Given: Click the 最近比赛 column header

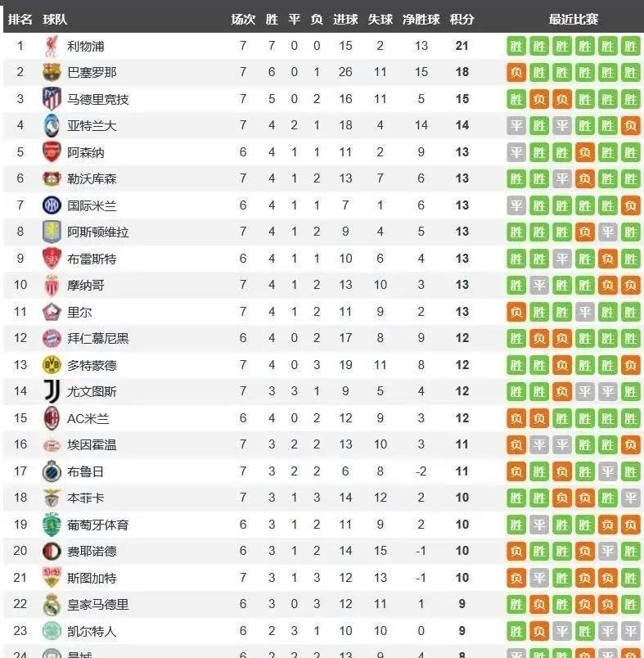Looking at the screenshot, I should pyautogui.click(x=573, y=20).
